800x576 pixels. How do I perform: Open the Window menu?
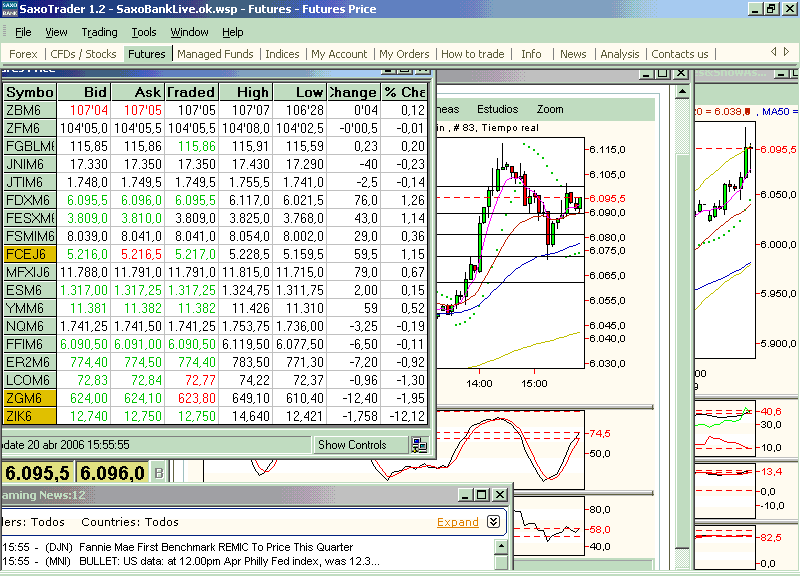[x=189, y=32]
